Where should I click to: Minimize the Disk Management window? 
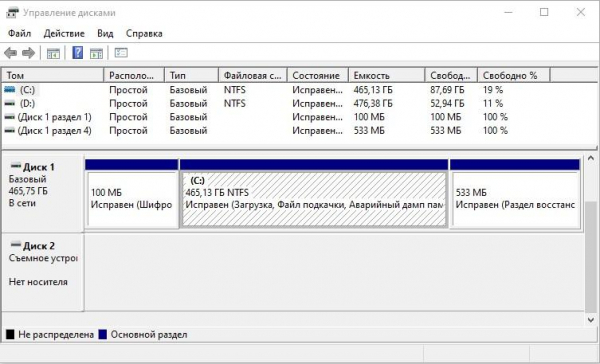point(508,12)
